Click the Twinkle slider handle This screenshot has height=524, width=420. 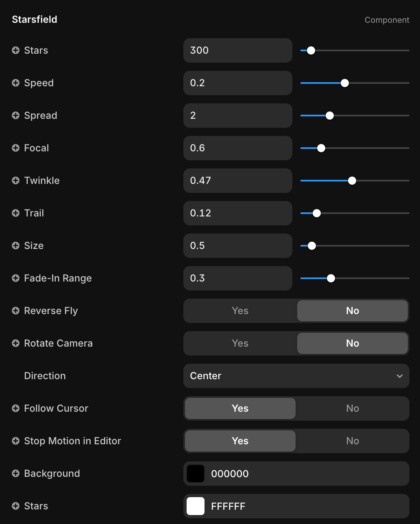click(x=352, y=181)
